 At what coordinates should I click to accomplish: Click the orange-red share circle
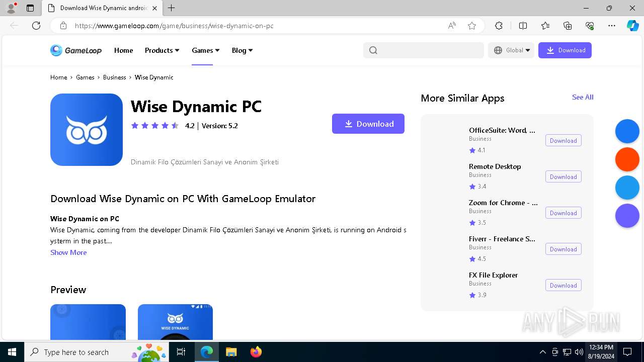click(627, 160)
